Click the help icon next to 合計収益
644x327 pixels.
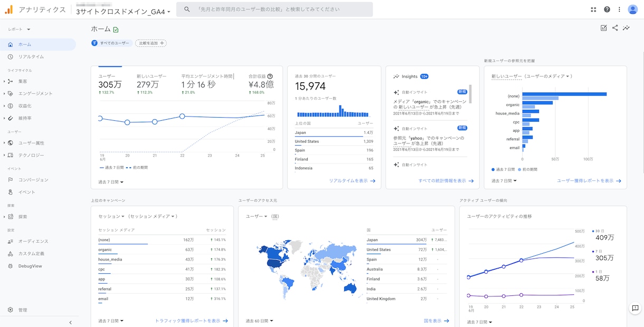(270, 76)
